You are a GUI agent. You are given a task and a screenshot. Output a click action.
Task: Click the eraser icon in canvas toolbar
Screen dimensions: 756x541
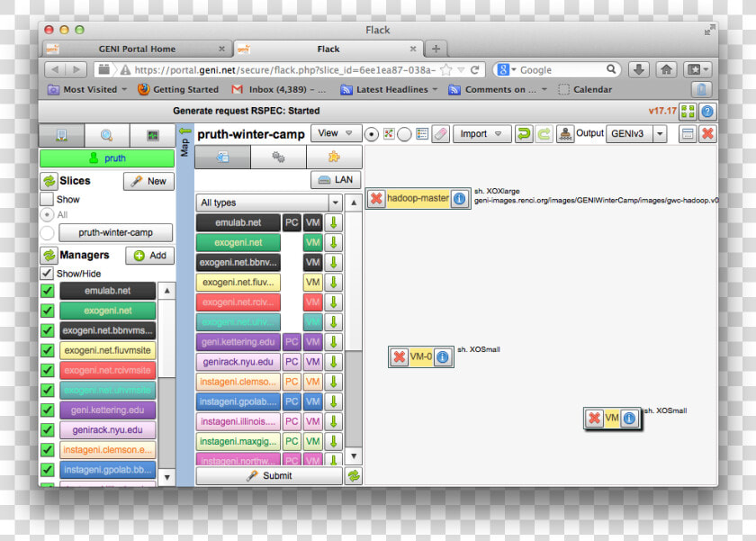(440, 133)
